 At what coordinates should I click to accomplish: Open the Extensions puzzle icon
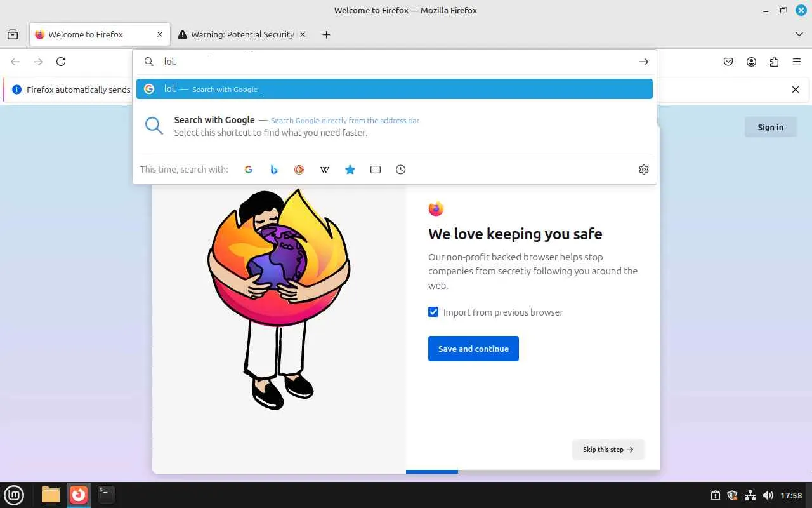tap(774, 62)
